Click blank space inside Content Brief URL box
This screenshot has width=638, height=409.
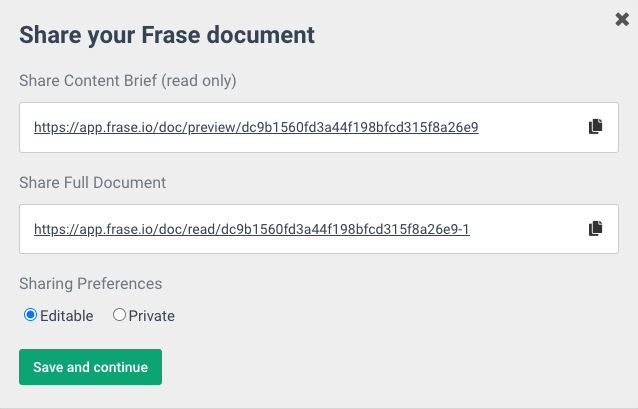[533, 127]
